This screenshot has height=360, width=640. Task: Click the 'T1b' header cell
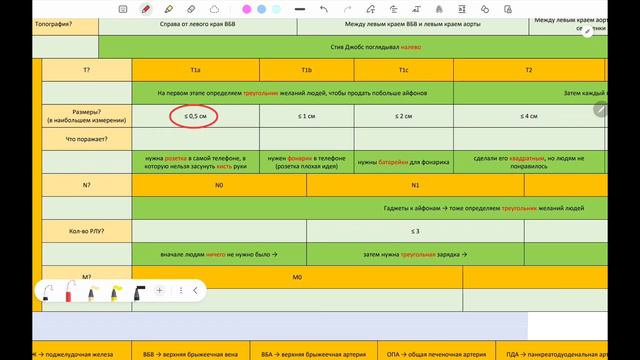(307, 70)
